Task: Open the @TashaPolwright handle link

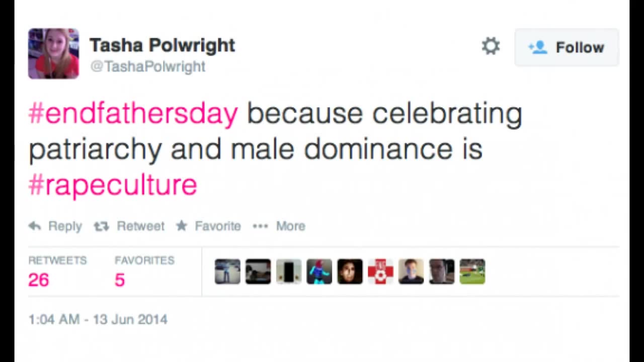Action: (147, 66)
